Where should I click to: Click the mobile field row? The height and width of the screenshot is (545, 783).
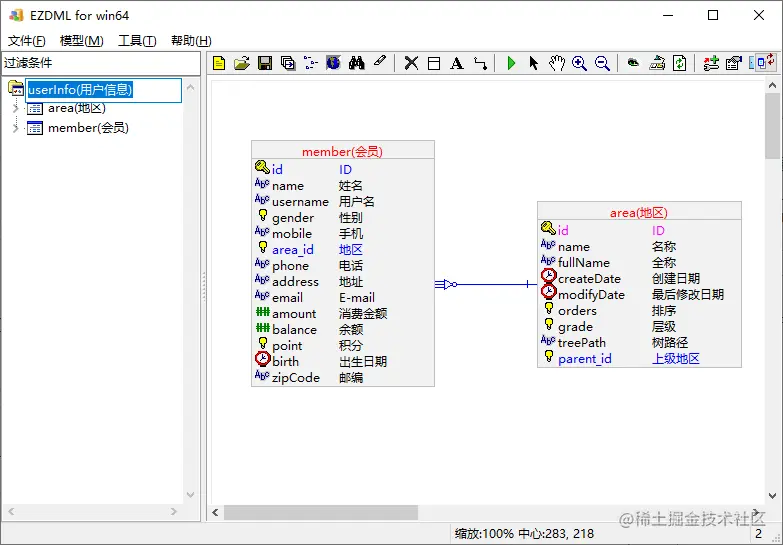(343, 234)
